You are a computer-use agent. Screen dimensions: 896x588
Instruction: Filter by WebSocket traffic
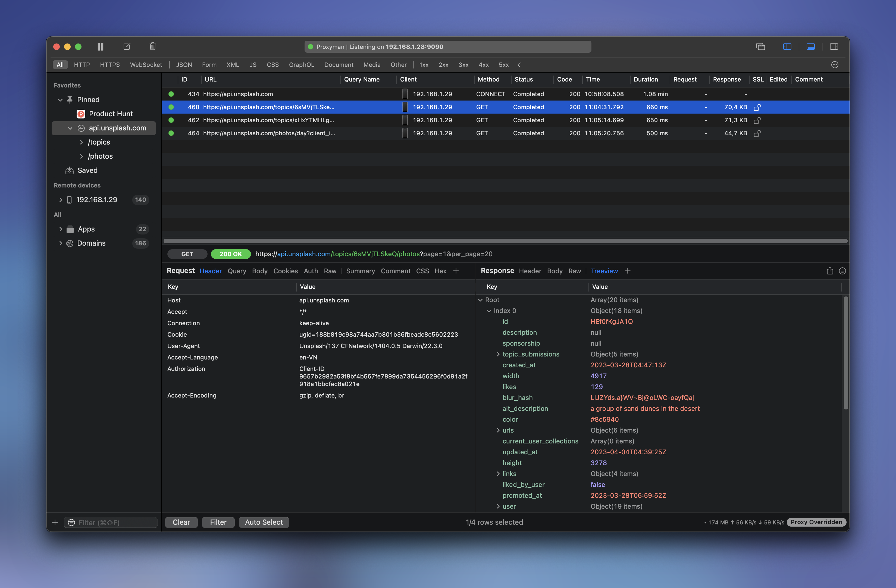coord(146,65)
